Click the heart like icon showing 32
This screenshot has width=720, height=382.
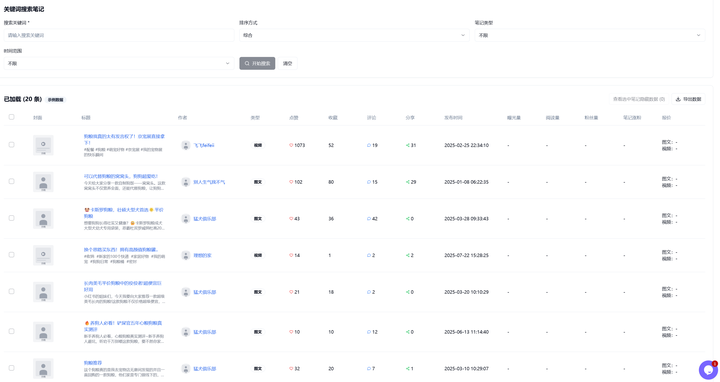[291, 369]
